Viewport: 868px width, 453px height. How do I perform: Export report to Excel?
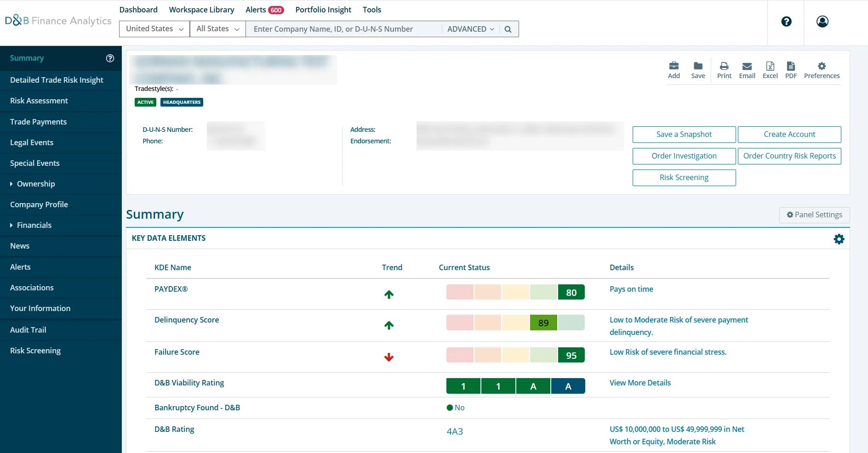[770, 67]
